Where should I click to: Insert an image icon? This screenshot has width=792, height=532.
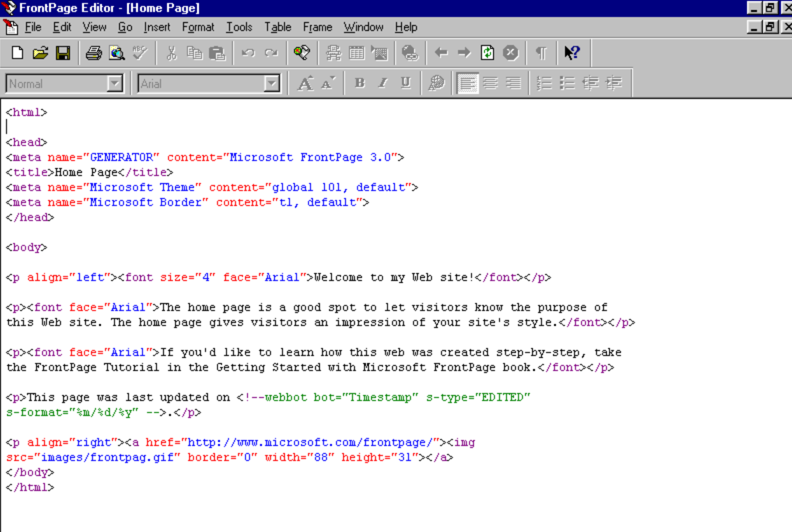pos(379,52)
